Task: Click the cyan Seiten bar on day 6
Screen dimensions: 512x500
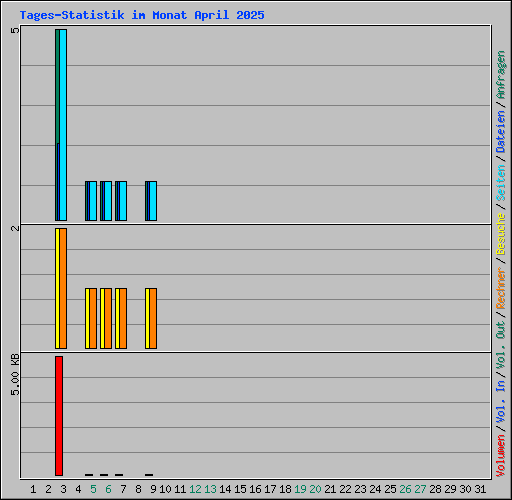Action: (x=108, y=201)
